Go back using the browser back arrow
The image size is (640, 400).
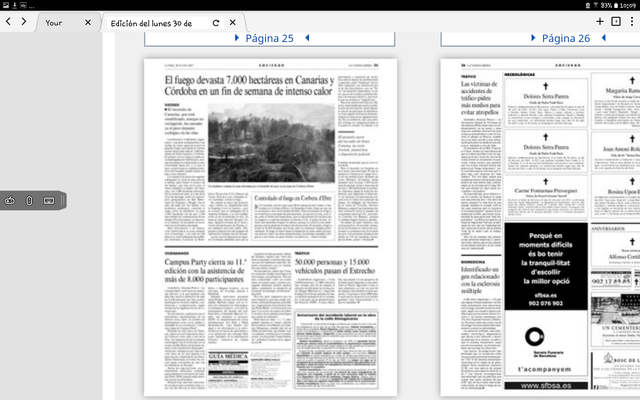(x=8, y=22)
